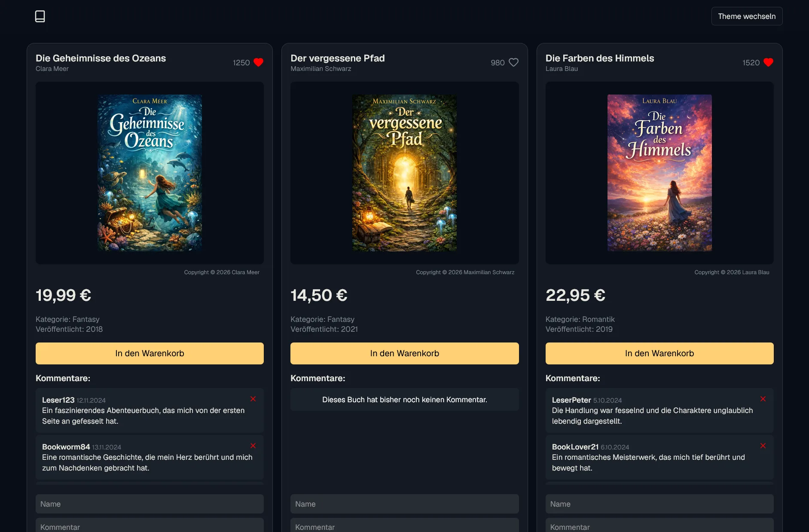Image resolution: width=809 pixels, height=532 pixels.
Task: Click the book logo icon
Action: (x=40, y=16)
